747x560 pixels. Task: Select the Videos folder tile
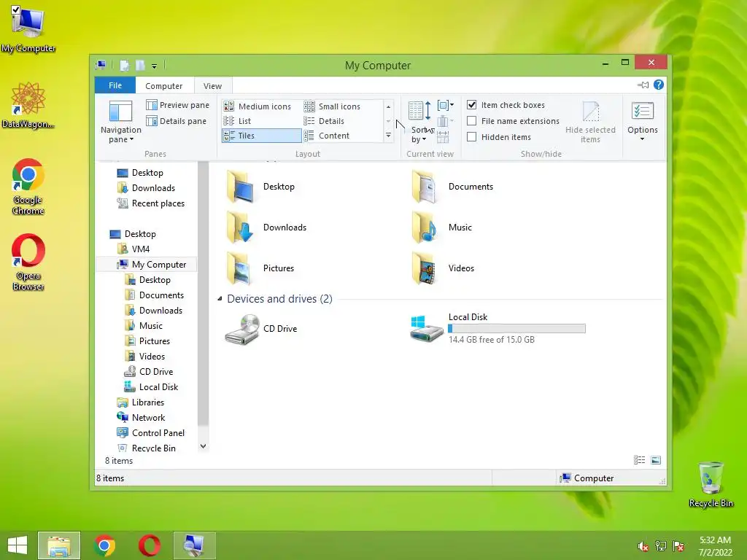[443, 268]
